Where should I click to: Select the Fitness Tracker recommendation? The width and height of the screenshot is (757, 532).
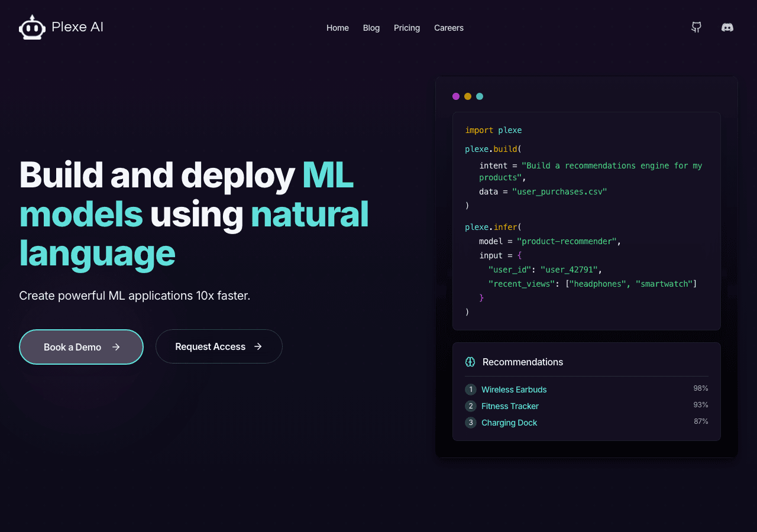click(x=510, y=406)
